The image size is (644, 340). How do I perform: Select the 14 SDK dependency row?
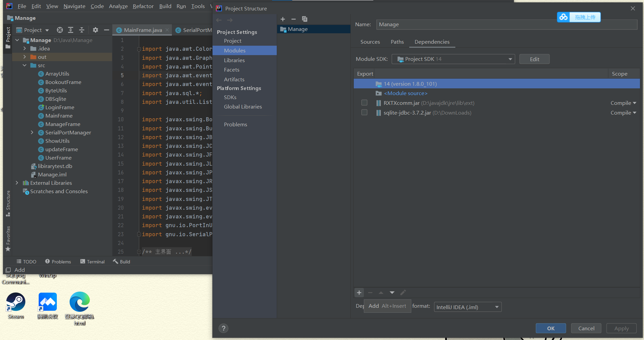tap(497, 84)
